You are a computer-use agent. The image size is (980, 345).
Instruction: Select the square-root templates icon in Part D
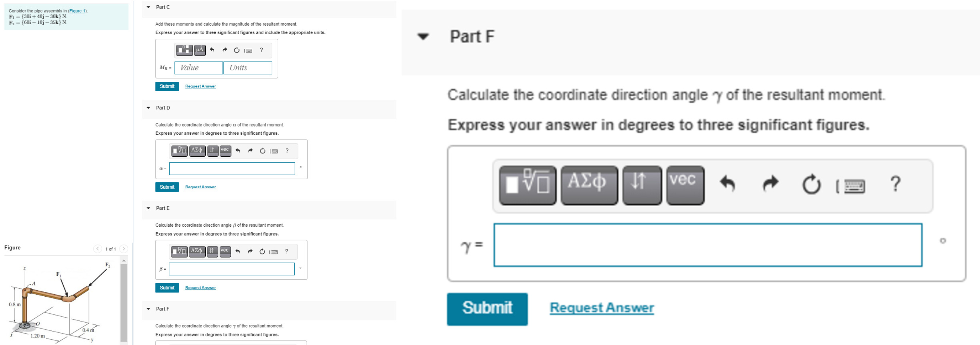(x=179, y=150)
